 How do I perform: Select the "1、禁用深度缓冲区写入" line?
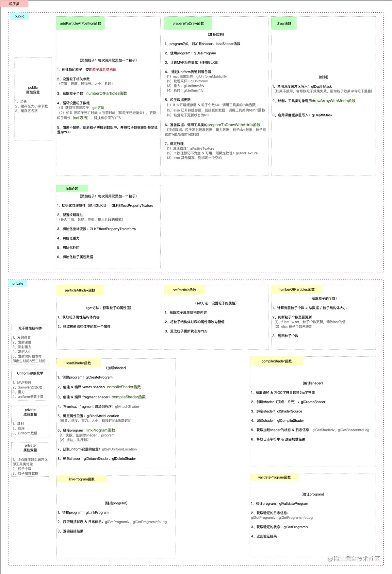[302, 87]
